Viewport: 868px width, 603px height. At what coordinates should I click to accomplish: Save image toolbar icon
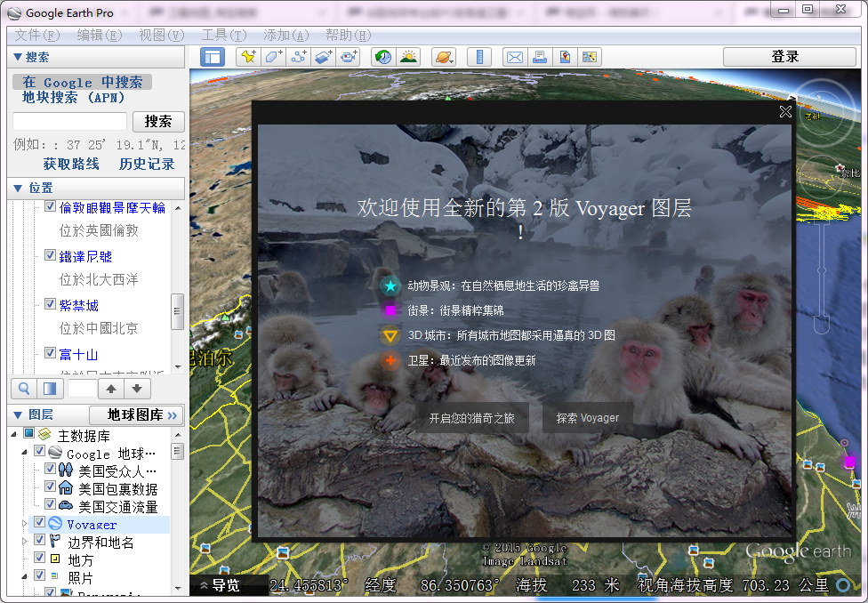coord(565,57)
